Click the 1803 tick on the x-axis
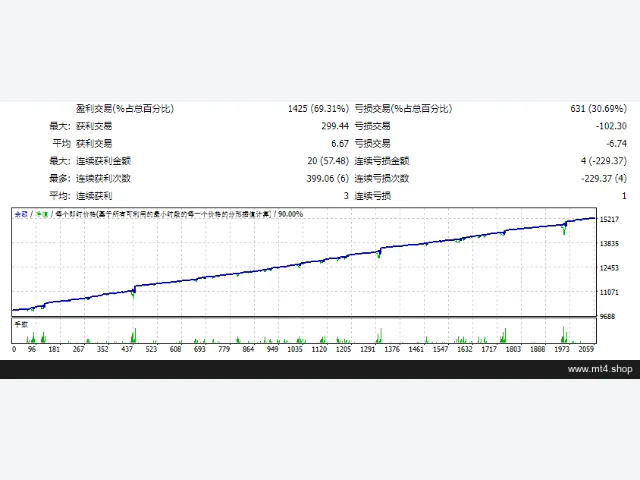This screenshot has width=640, height=480. tap(513, 349)
